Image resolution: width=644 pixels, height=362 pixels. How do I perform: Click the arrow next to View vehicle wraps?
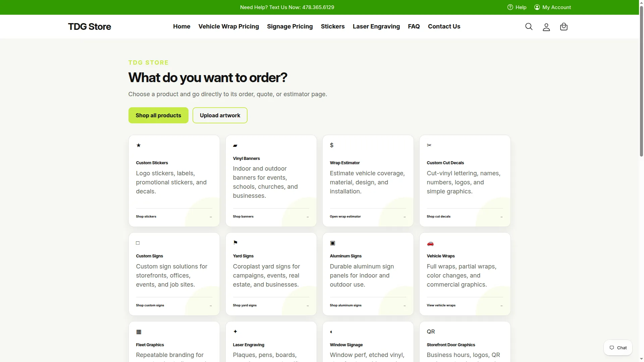501,306
